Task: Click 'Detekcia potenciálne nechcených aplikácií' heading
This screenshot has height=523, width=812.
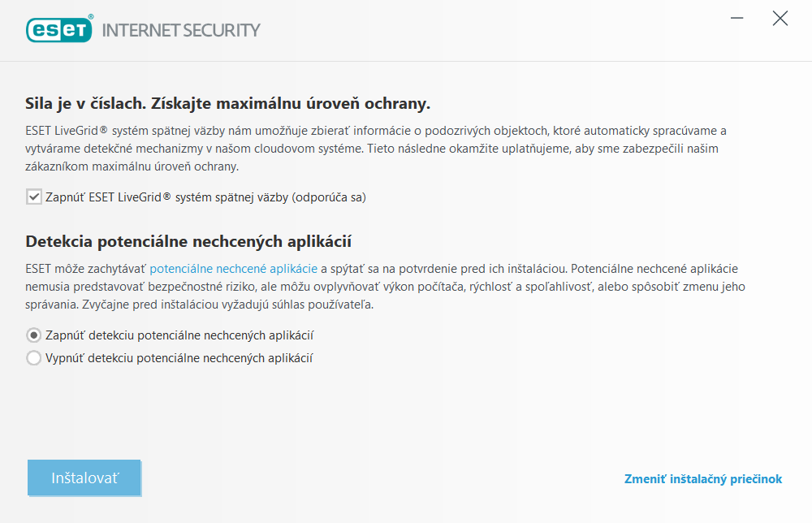Action: coord(193,241)
